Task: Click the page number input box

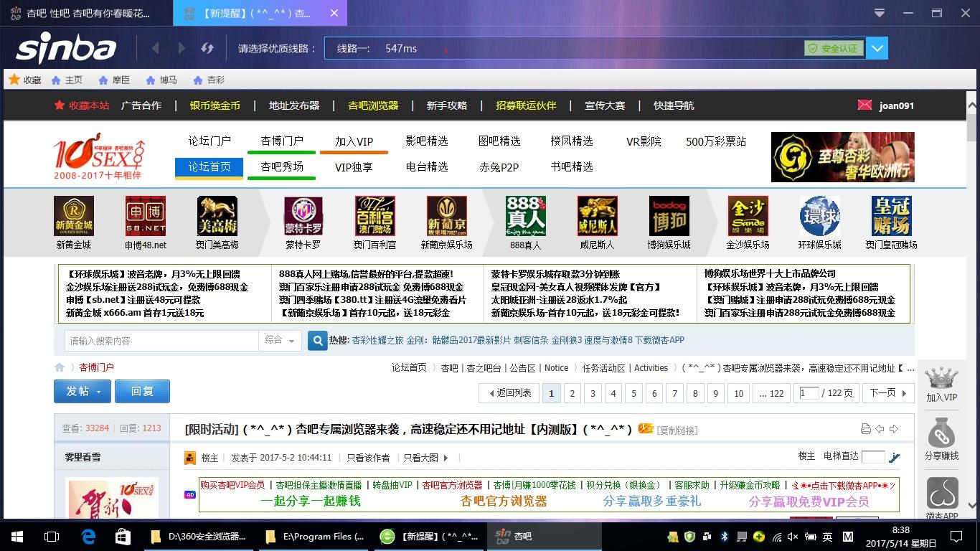Action: tap(809, 392)
